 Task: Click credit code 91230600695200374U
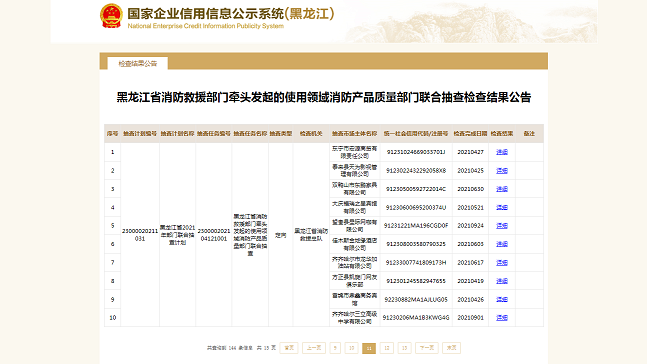tap(416, 207)
